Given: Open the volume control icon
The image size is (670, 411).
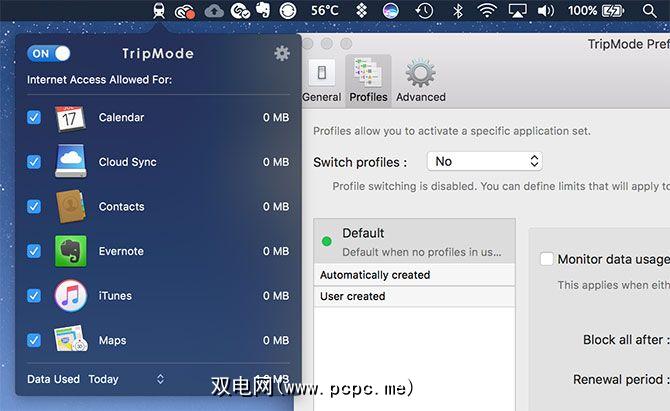Looking at the screenshot, I should [546, 11].
